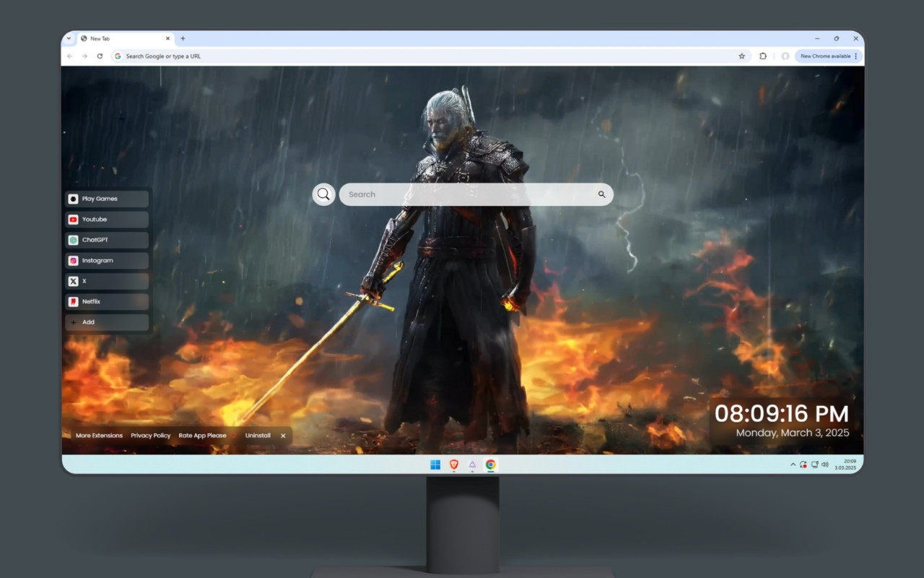
Task: Open the X shortcut in sidebar
Action: click(107, 281)
